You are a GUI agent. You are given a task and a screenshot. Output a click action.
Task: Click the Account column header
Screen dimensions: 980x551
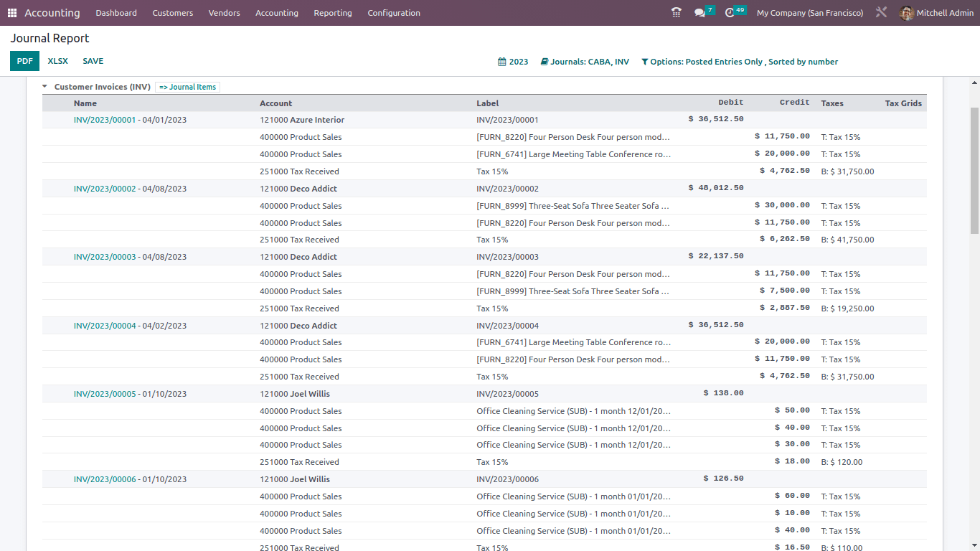(x=276, y=103)
